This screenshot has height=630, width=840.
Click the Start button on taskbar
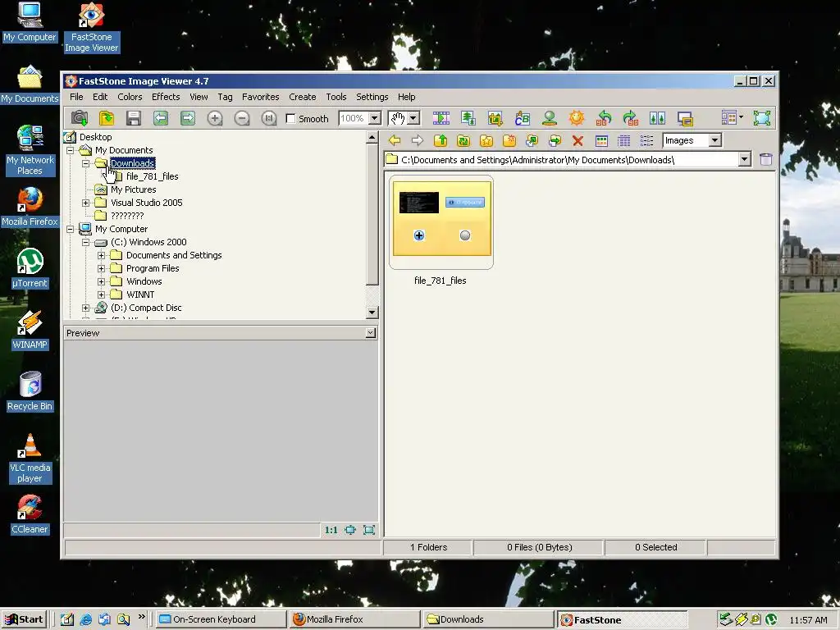(x=25, y=619)
